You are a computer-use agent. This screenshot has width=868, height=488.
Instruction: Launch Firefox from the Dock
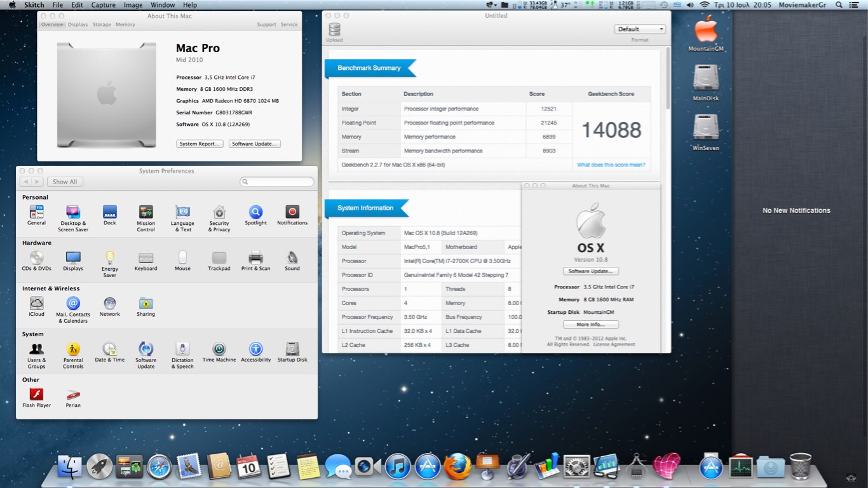click(458, 467)
